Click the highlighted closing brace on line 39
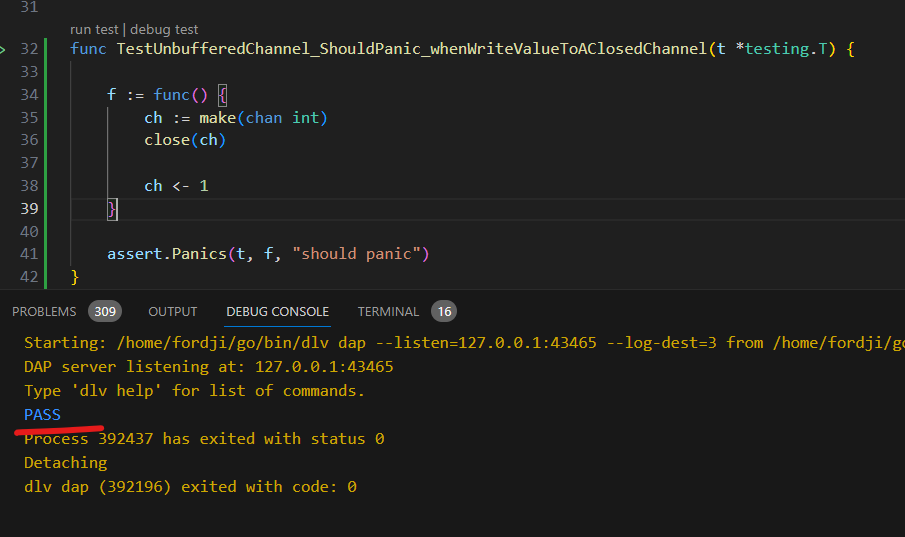 click(x=113, y=208)
